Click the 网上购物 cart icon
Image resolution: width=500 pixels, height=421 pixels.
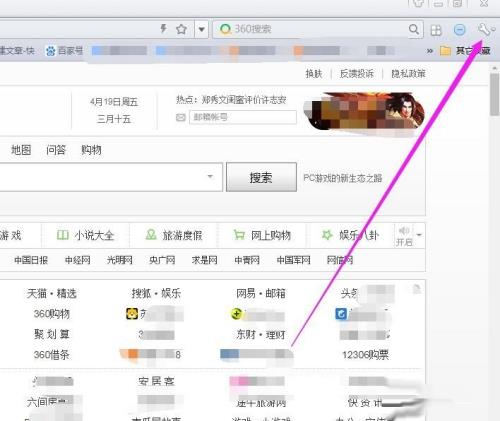tap(239, 235)
